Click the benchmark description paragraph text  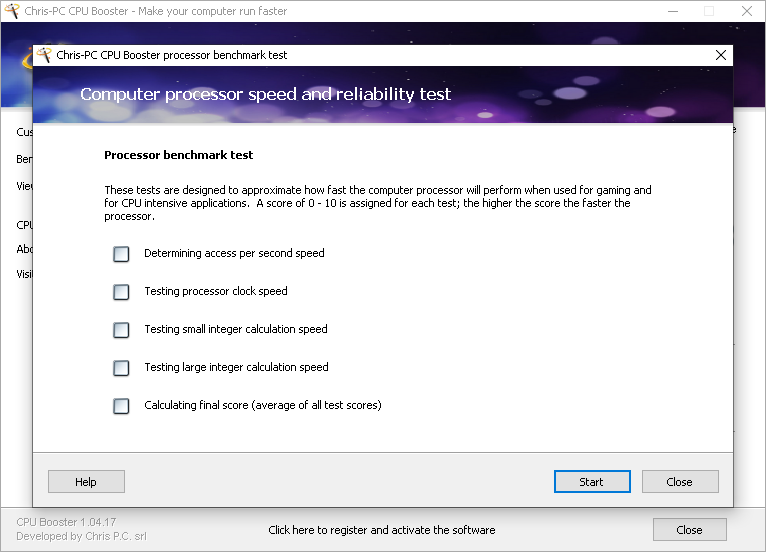[x=378, y=203]
